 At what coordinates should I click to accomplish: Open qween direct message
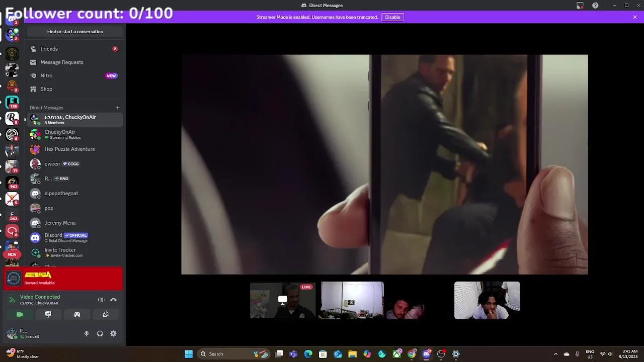(75, 164)
